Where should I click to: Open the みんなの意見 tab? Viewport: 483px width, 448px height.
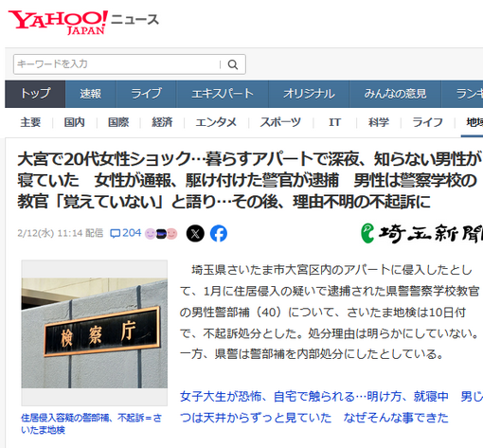point(395,94)
